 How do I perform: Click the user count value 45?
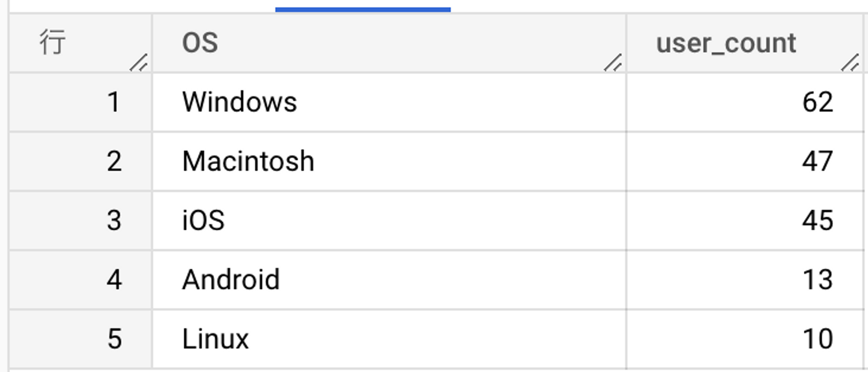coord(818,220)
